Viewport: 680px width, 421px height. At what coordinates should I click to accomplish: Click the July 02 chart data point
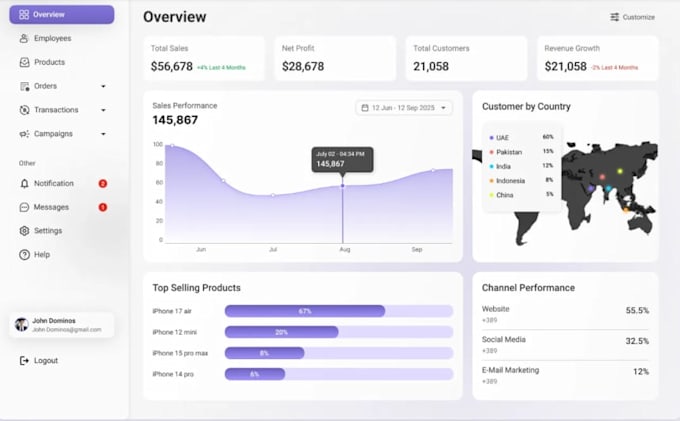pos(343,186)
